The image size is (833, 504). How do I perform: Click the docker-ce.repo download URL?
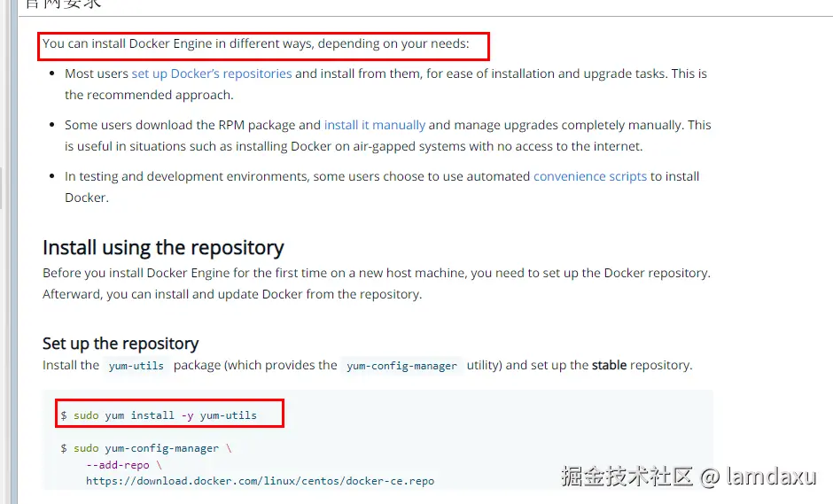(260, 481)
